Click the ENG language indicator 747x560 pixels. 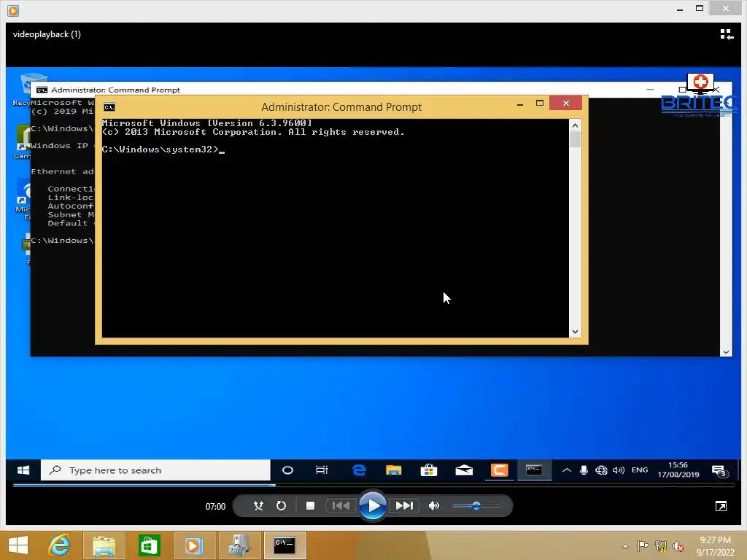(639, 470)
